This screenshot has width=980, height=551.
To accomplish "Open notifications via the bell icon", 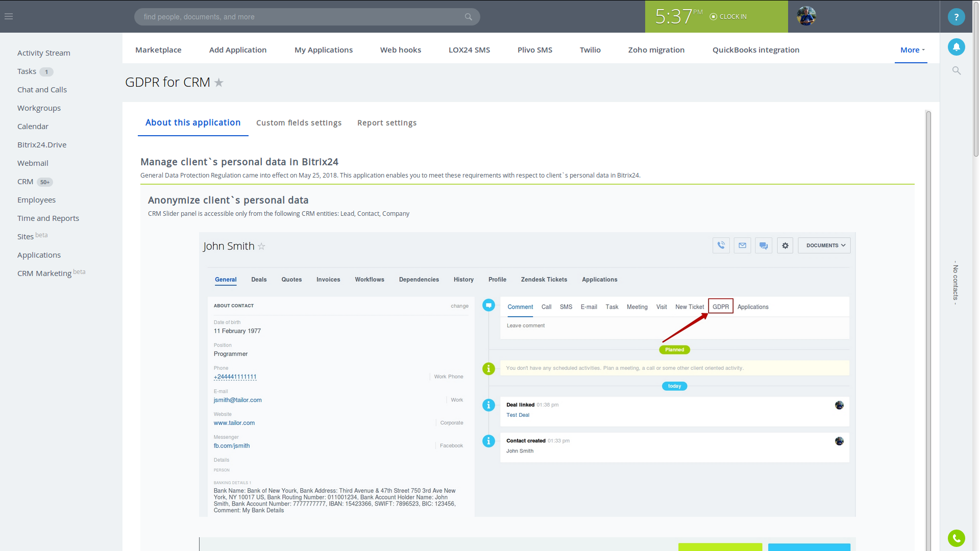I will [957, 47].
